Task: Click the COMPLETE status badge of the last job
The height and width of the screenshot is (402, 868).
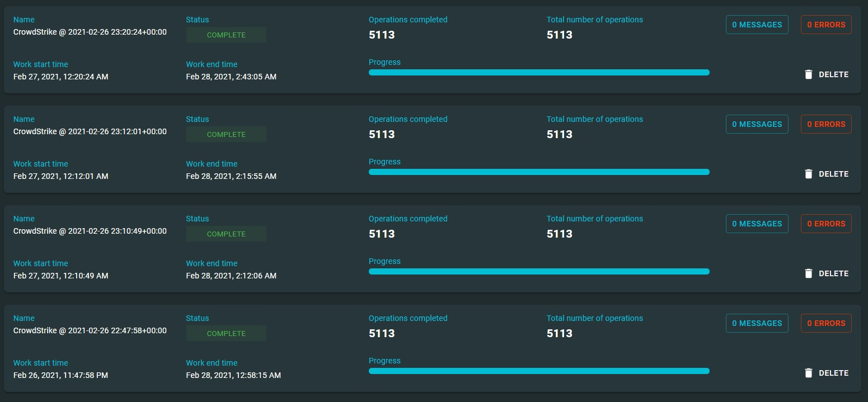Action: (x=226, y=333)
